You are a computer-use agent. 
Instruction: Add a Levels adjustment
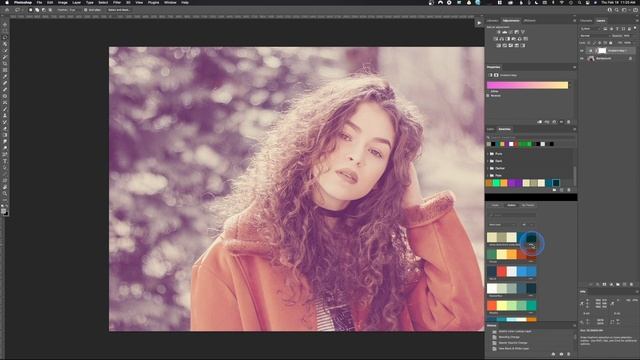(505, 32)
